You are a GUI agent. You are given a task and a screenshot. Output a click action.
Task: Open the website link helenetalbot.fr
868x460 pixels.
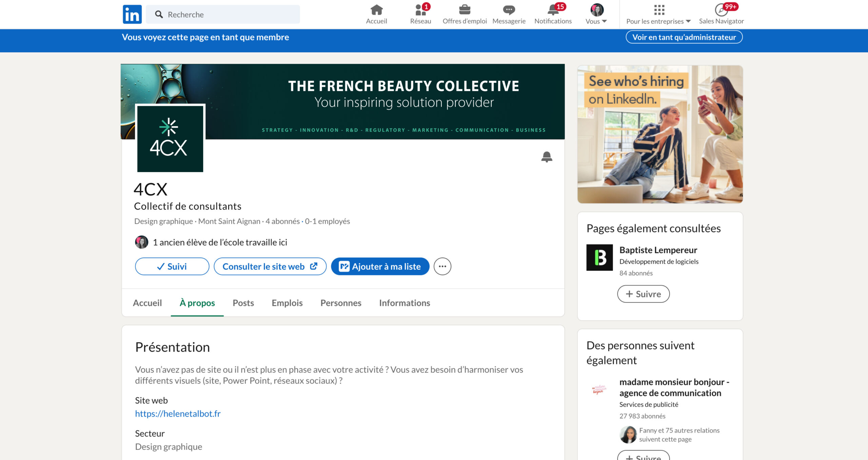pos(177,414)
